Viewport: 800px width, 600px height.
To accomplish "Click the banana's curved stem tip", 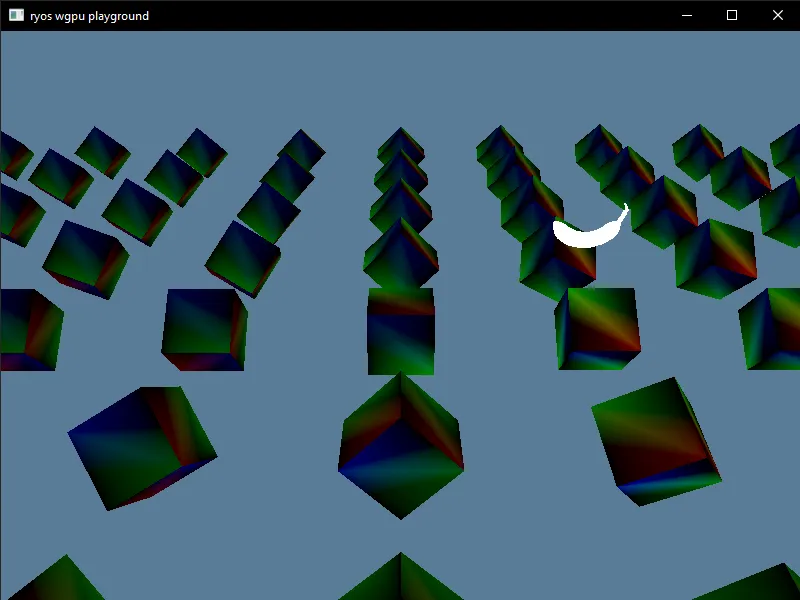I will 623,205.
